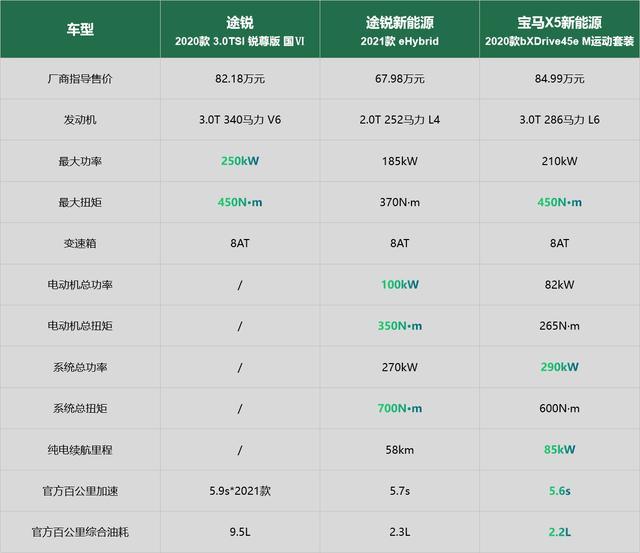Select the 265N·m value
The width and height of the screenshot is (640, 553).
560,326
